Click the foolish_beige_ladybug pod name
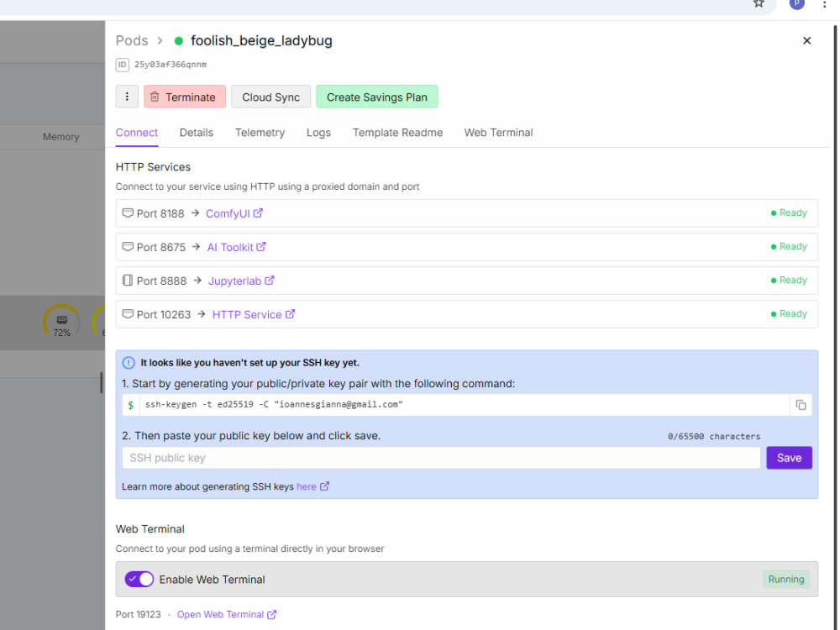 tap(261, 40)
